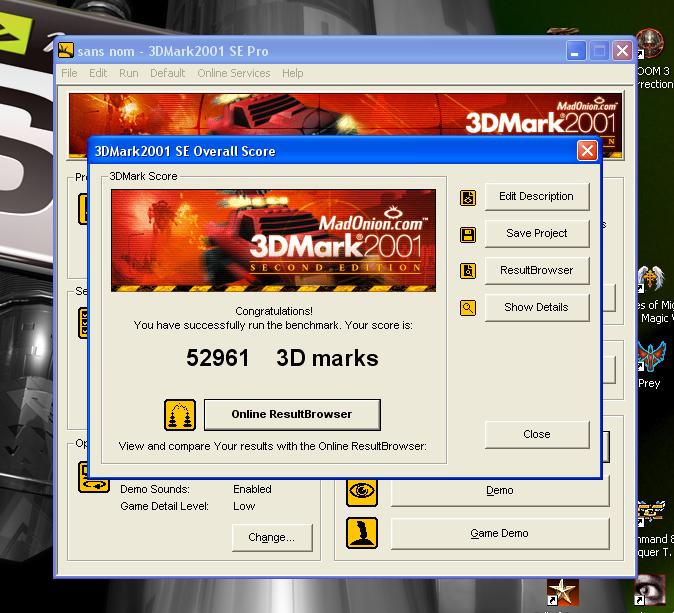This screenshot has height=613, width=674.
Task: Click the Edit Description button
Action: pos(537,196)
